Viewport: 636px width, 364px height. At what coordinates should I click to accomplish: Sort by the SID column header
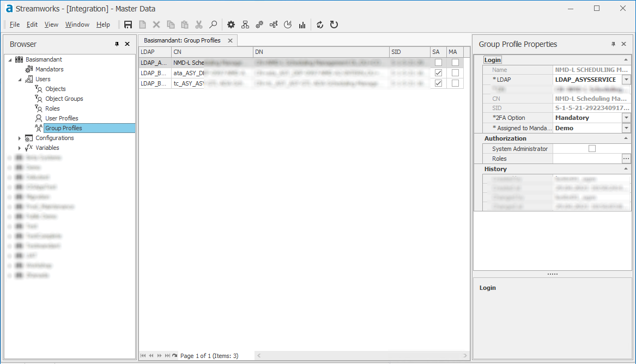coord(410,52)
